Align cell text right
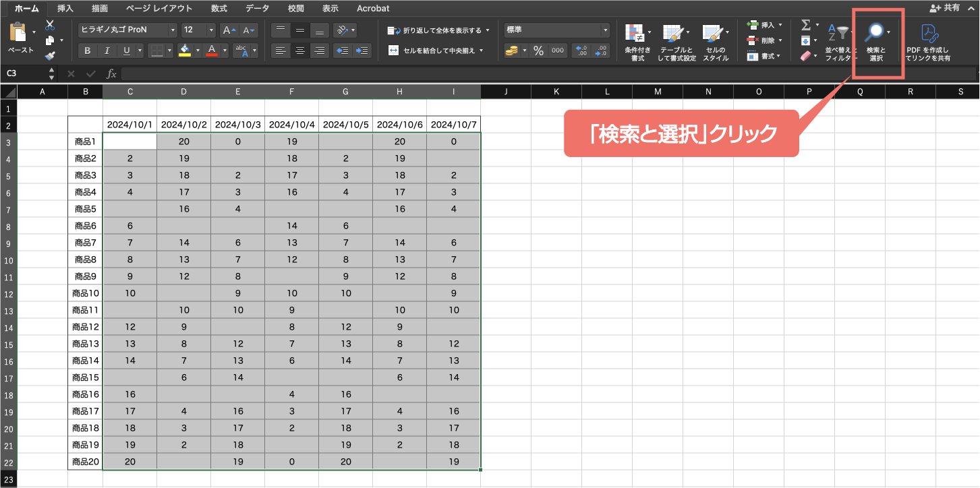 pyautogui.click(x=320, y=51)
